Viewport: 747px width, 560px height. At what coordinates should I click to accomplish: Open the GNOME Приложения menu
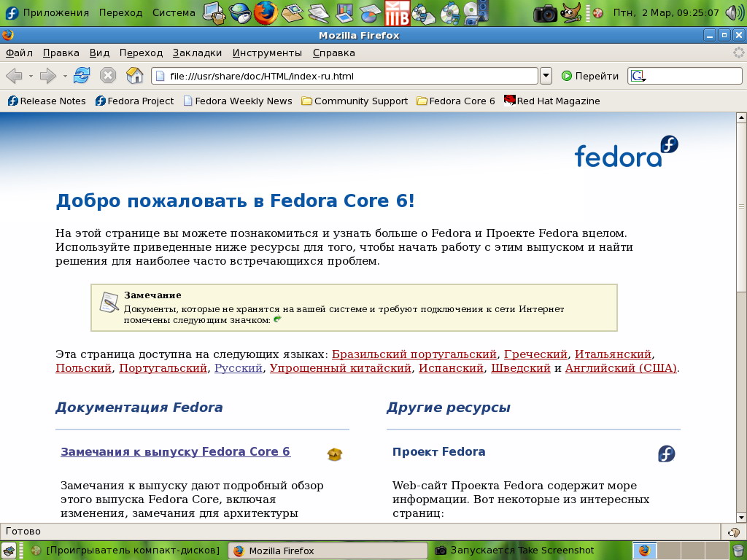[55, 13]
